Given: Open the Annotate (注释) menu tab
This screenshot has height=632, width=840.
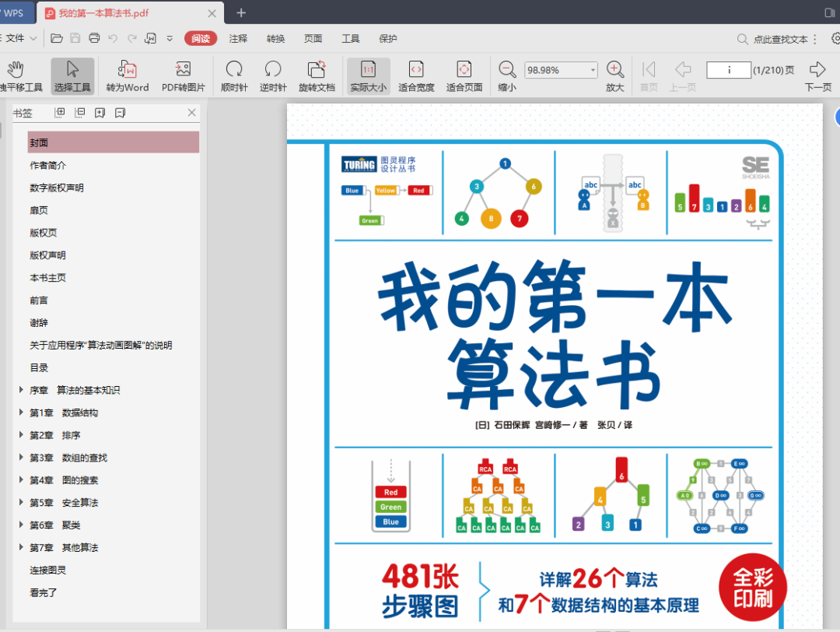Looking at the screenshot, I should coord(238,39).
